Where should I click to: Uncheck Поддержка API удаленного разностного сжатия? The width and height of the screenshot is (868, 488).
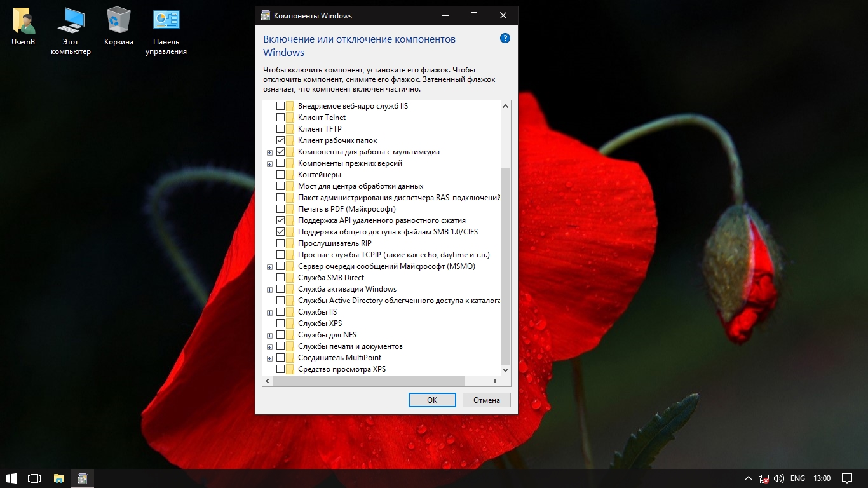click(x=280, y=220)
